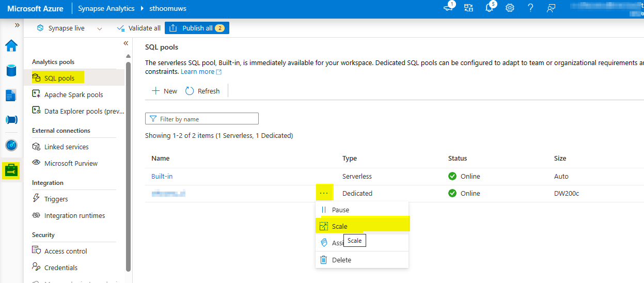Choose Delete from context menu
Viewport: 644px width, 283px height.
tap(362, 260)
